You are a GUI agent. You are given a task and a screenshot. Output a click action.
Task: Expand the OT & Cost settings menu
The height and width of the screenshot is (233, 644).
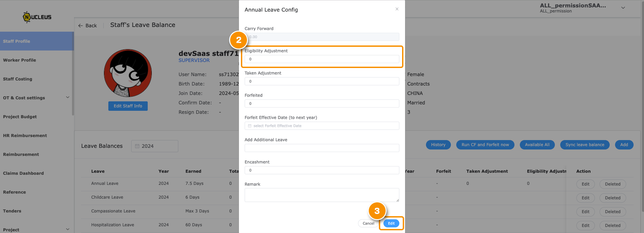click(x=68, y=97)
